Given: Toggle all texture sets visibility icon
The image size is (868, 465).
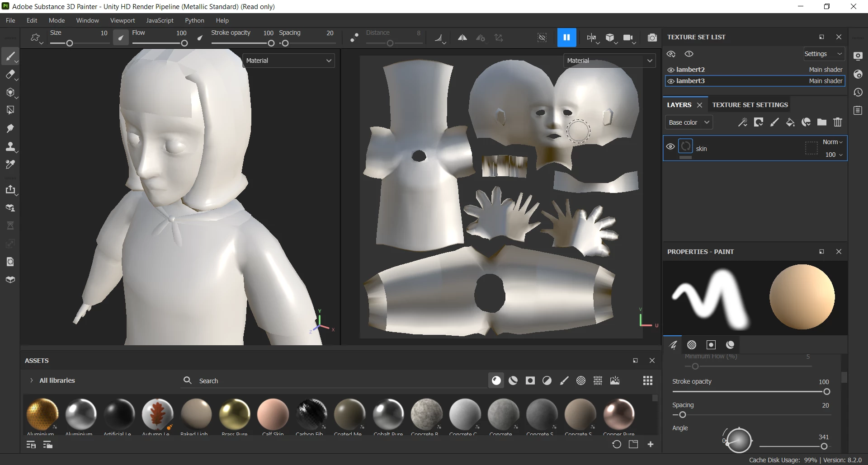Looking at the screenshot, I should click(x=671, y=54).
